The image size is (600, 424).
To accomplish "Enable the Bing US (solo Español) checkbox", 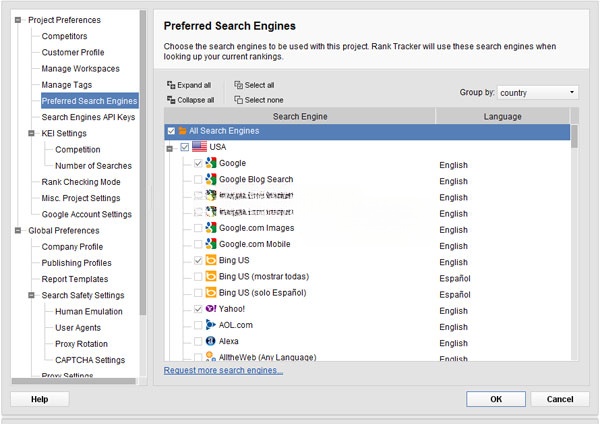I will (x=198, y=293).
